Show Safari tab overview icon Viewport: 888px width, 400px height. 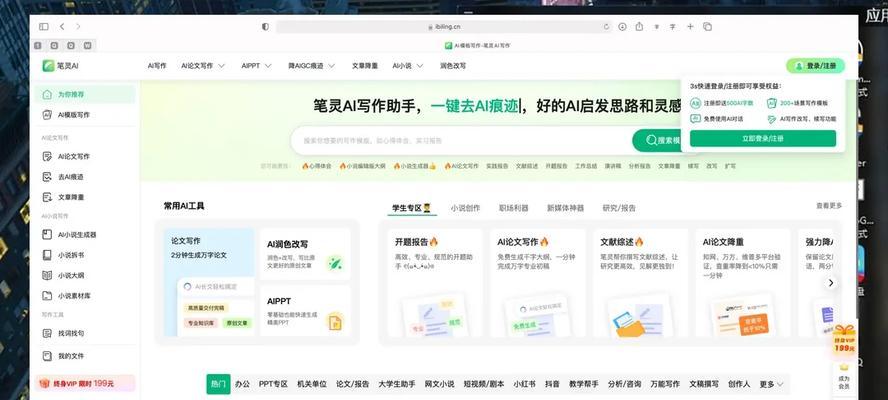tap(707, 27)
